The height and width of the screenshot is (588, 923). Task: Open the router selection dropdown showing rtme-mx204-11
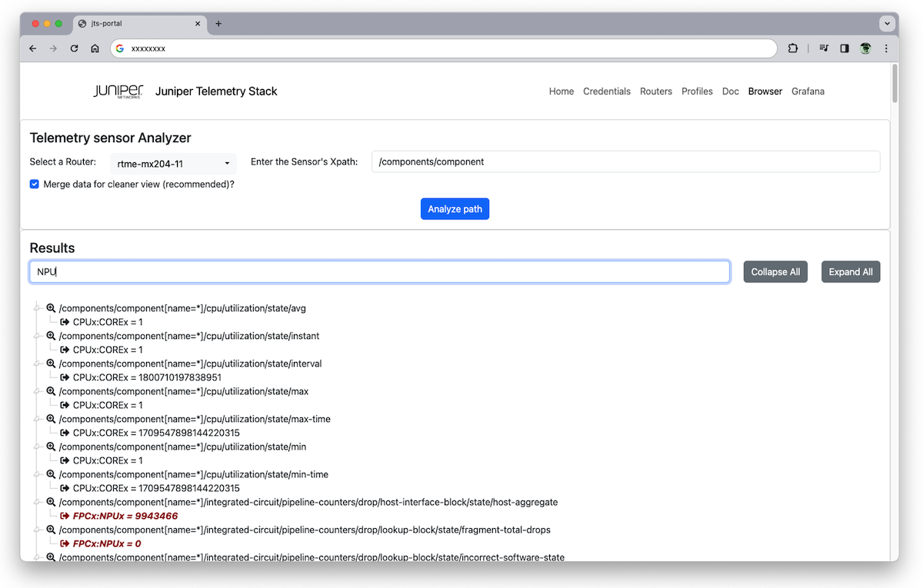point(173,163)
